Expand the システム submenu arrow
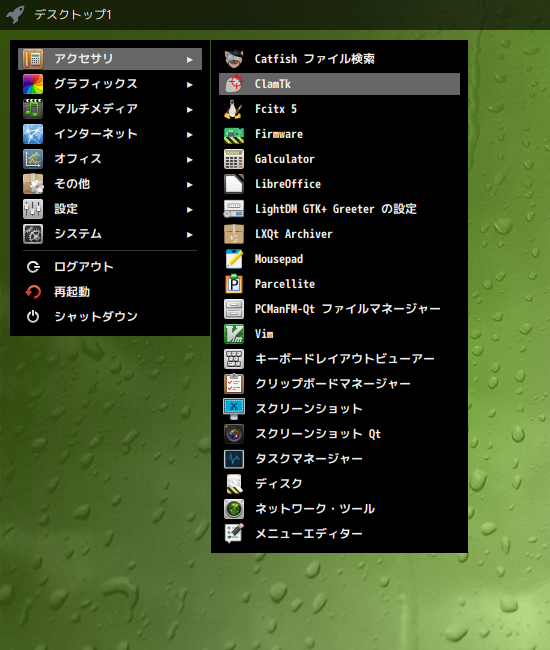Viewport: 550px width, 650px height. pos(190,235)
